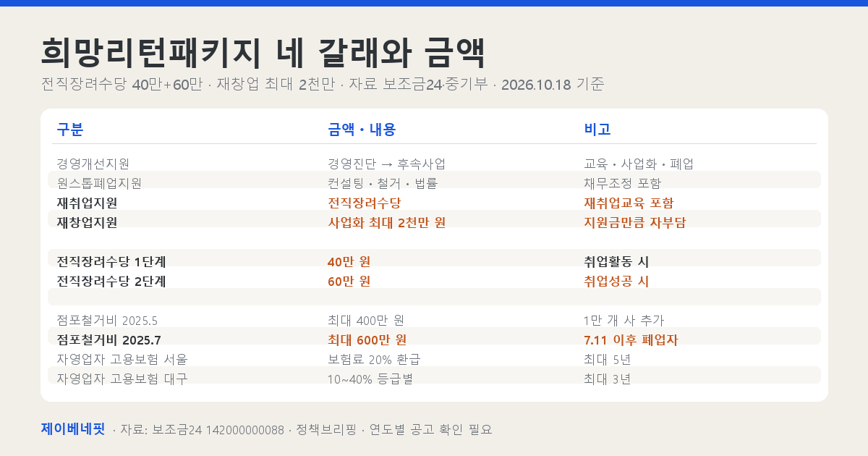This screenshot has height=456, width=868.
Task: Select the '취업활동 시' cell
Action: [x=616, y=261]
